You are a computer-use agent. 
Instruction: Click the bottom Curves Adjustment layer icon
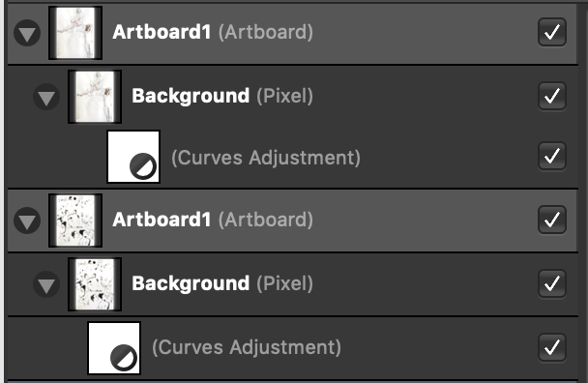pyautogui.click(x=114, y=348)
